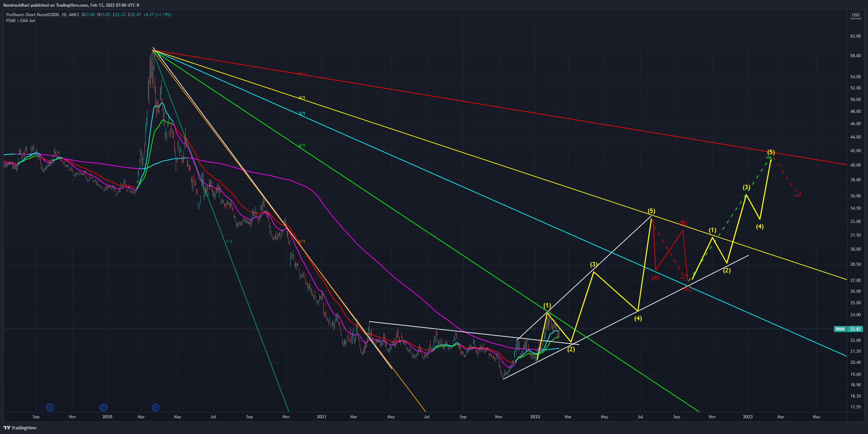Select the 1/2 Gann fan label
The image size is (868, 434).
pyautogui.click(x=229, y=242)
